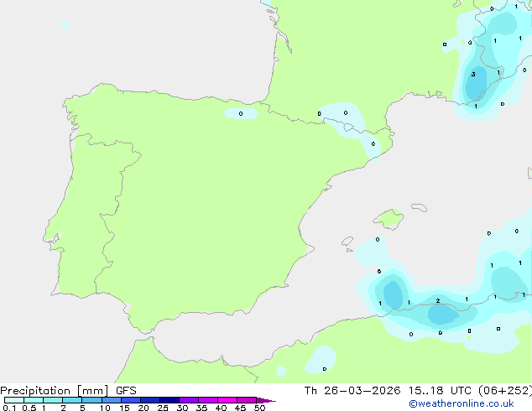Select the 0.5–1 mm legend color swatch
Viewport: 532px width, 411px height.
tap(34, 400)
